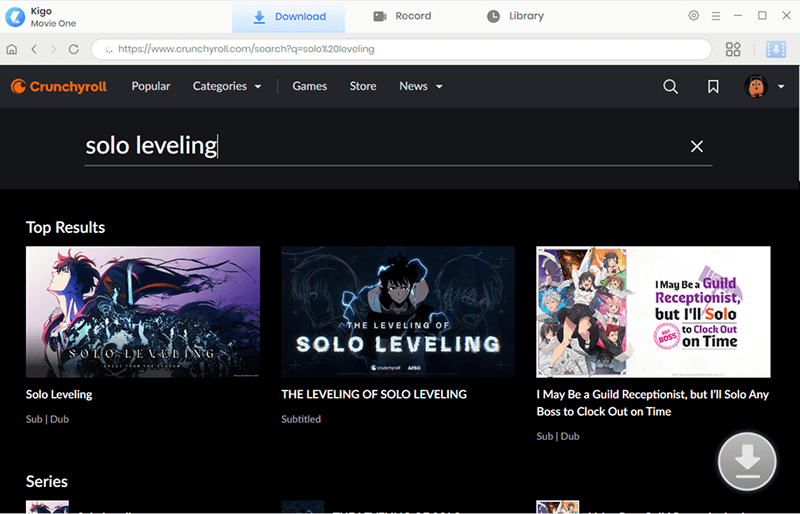This screenshot has height=514, width=800.
Task: Click Sub | Dub under Solo Leveling
Action: pos(47,419)
